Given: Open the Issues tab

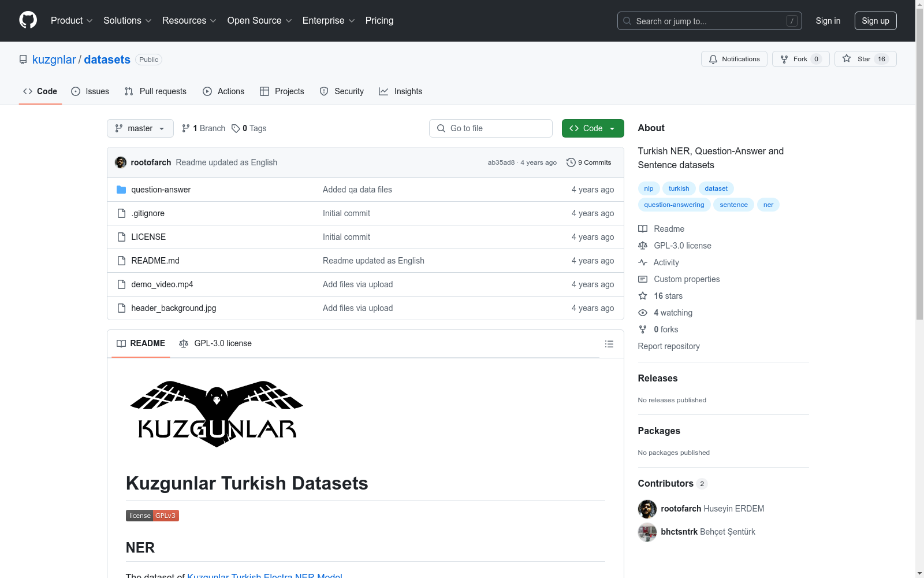Looking at the screenshot, I should (90, 91).
